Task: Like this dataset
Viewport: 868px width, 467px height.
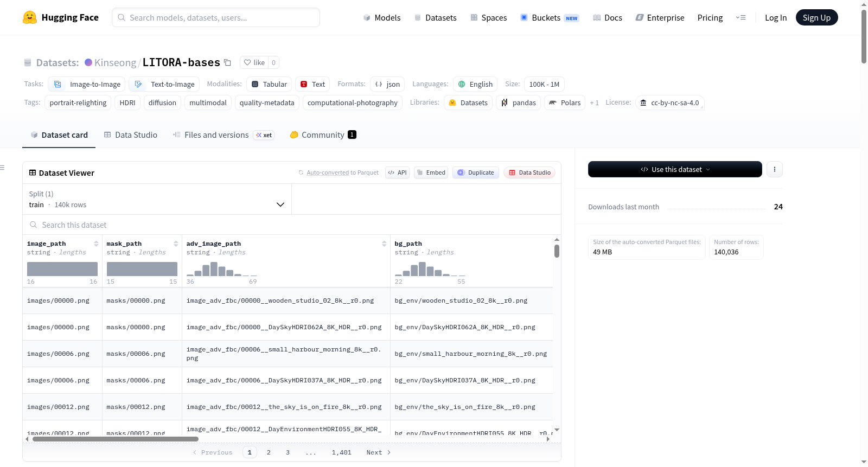Action: (x=254, y=62)
